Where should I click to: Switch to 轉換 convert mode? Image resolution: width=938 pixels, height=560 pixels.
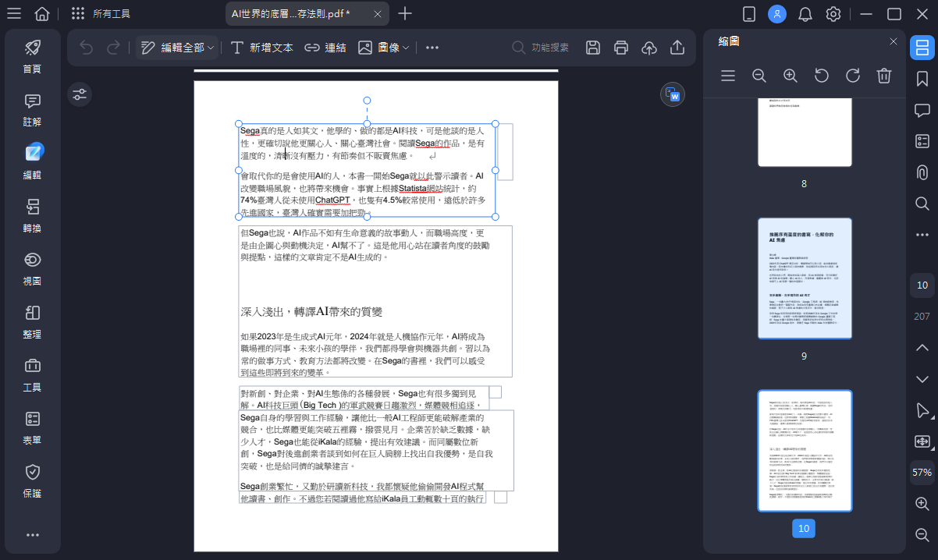pos(32,214)
